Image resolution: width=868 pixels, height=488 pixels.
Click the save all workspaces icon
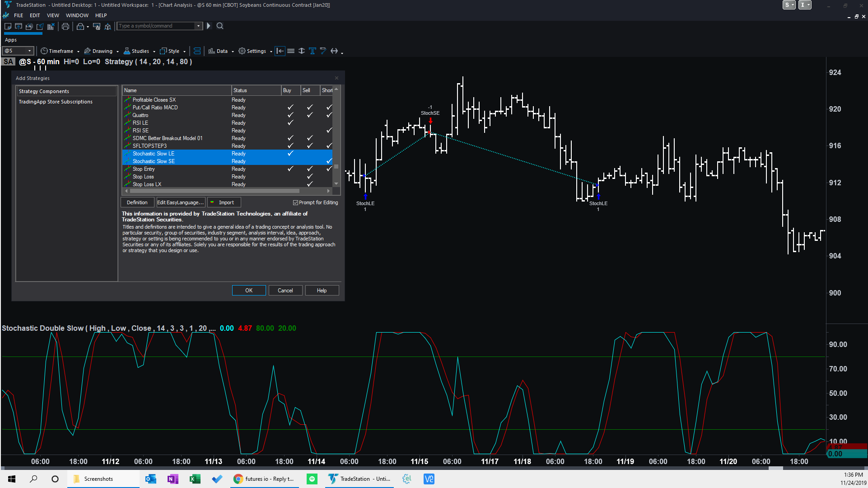(29, 26)
